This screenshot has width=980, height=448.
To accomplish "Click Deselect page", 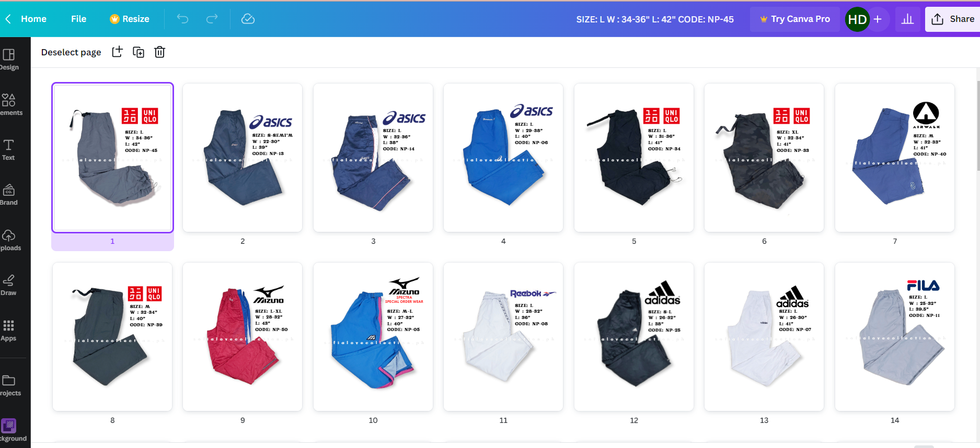I will (x=71, y=52).
